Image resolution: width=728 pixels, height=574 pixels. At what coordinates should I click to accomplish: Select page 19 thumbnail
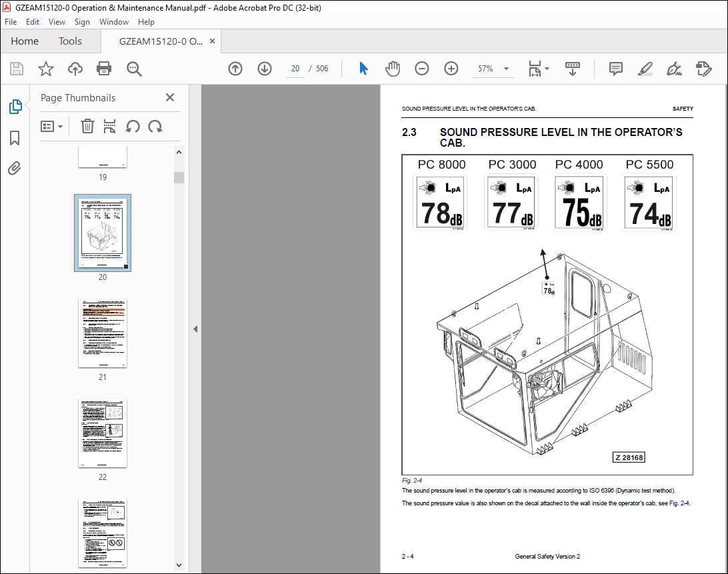coord(103,157)
